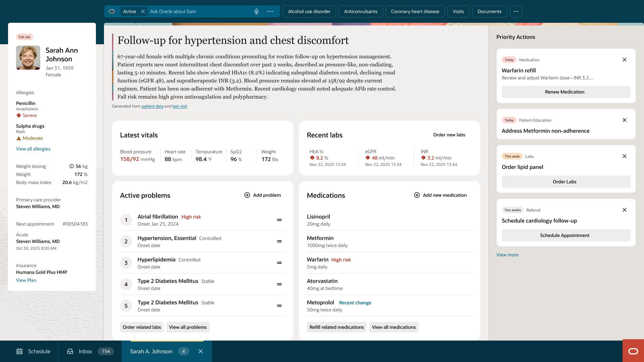Click the Oracle logo button at bottom right
Screen dimensions: 644x362
[633, 351]
